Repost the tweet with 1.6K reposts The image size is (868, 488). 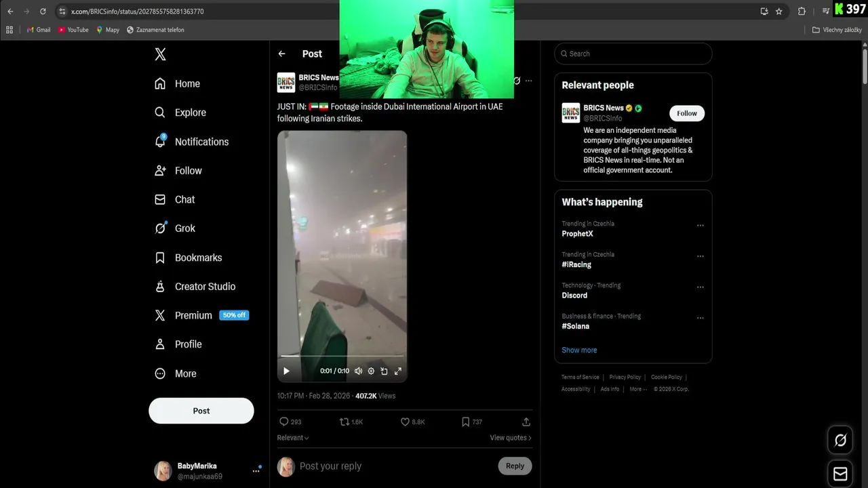pyautogui.click(x=351, y=422)
